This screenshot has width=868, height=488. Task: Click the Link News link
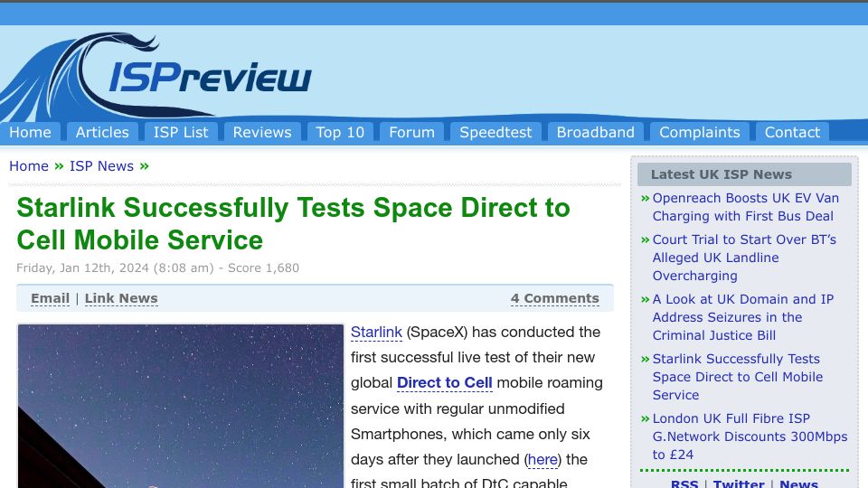click(121, 298)
